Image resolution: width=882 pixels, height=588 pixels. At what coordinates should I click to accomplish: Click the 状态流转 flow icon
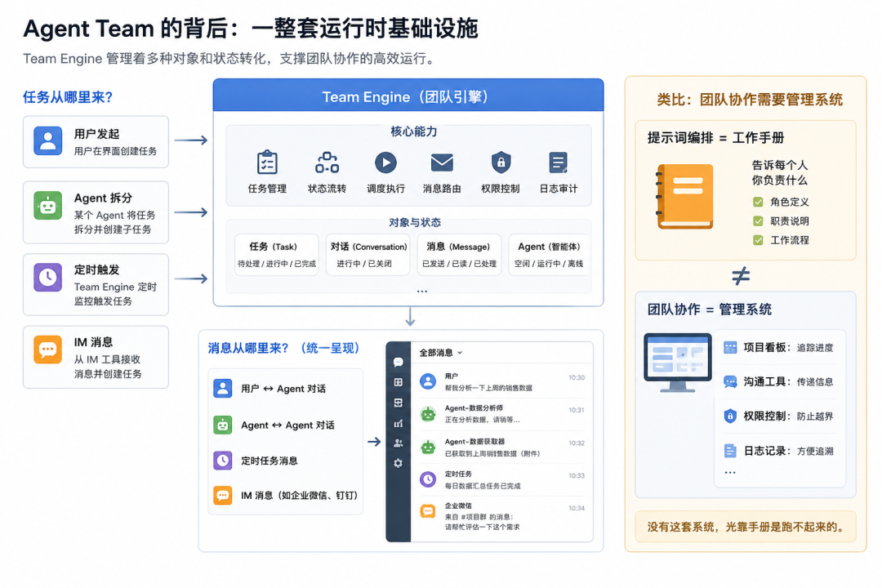[x=327, y=163]
